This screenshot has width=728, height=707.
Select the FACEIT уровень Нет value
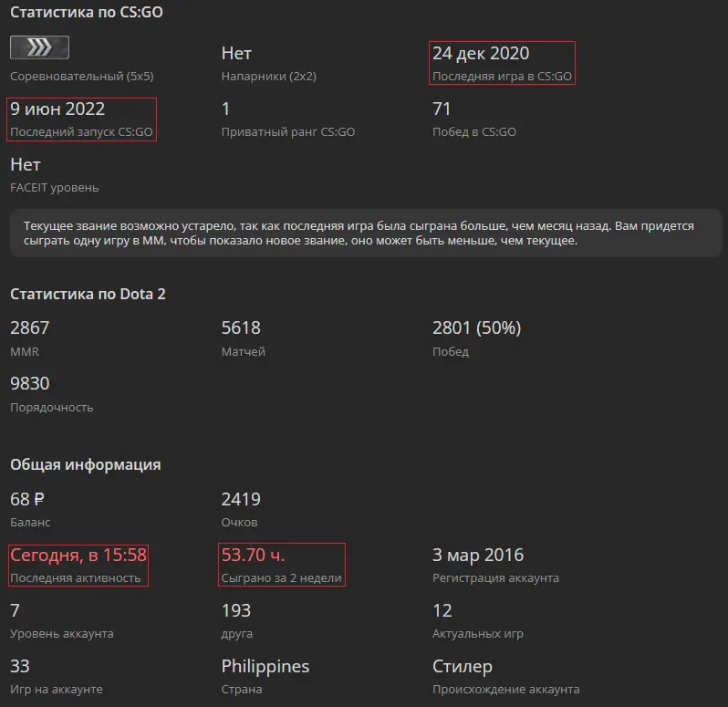click(26, 165)
